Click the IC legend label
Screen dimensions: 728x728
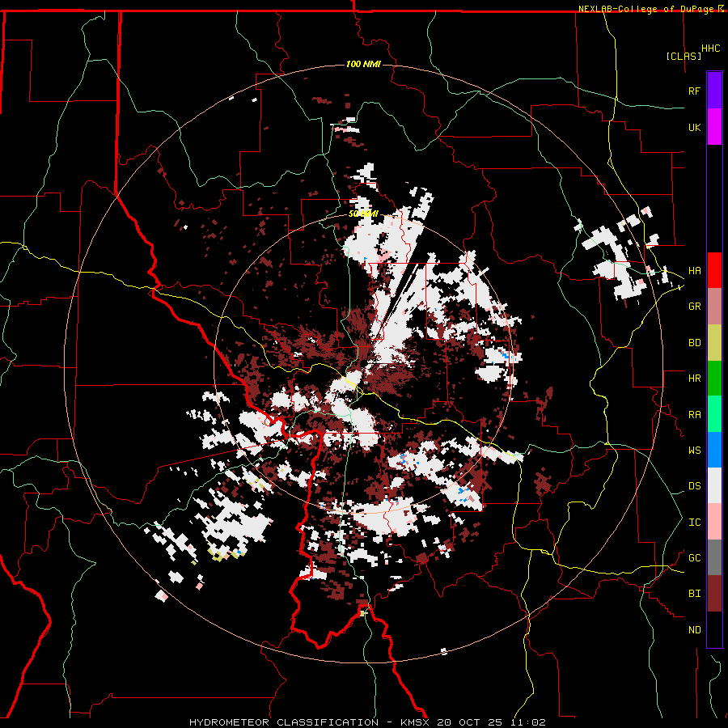[x=694, y=523]
